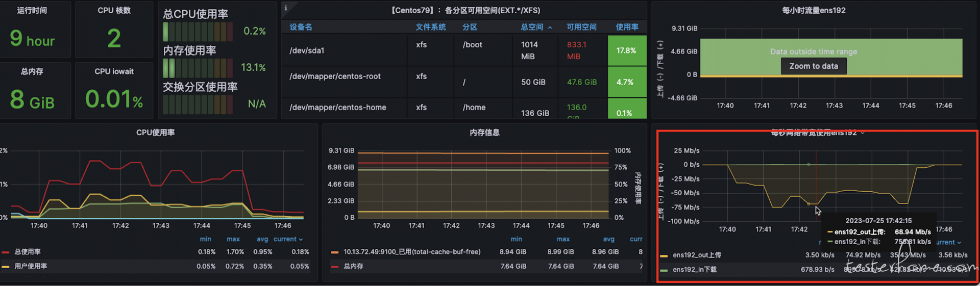980x286 pixels.
Task: Open the info icon on the Centos79 disk panel
Action: (x=286, y=8)
